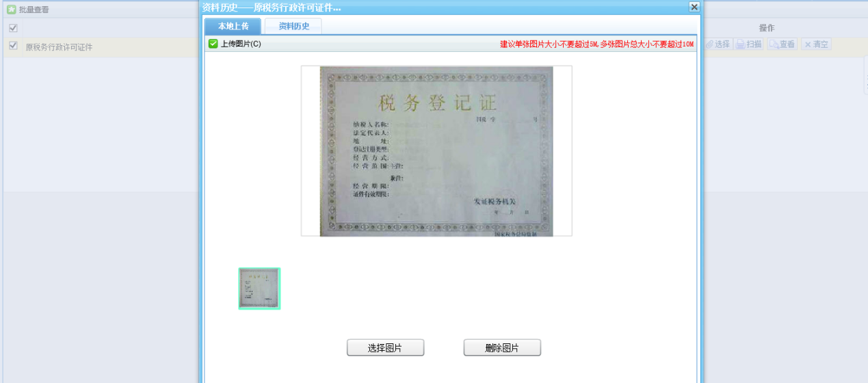
Task: Switch to the 本地上传 tab
Action: point(233,27)
